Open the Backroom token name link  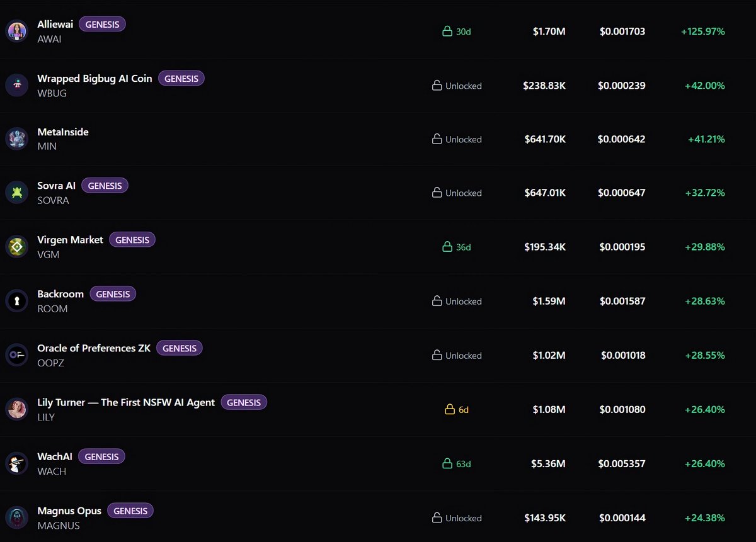click(x=60, y=294)
